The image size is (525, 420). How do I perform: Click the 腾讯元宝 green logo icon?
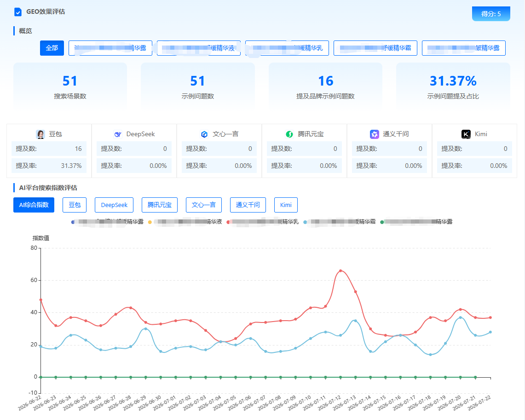[289, 134]
